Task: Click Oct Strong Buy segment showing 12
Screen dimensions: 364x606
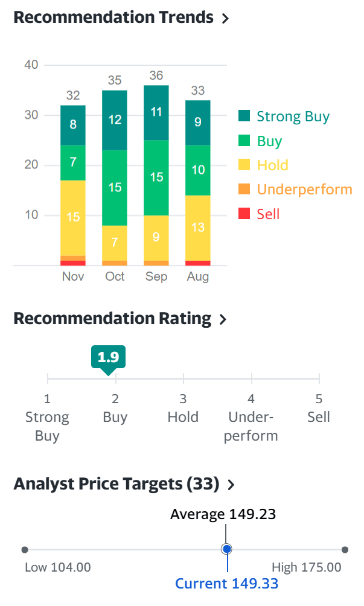Action: tap(115, 120)
